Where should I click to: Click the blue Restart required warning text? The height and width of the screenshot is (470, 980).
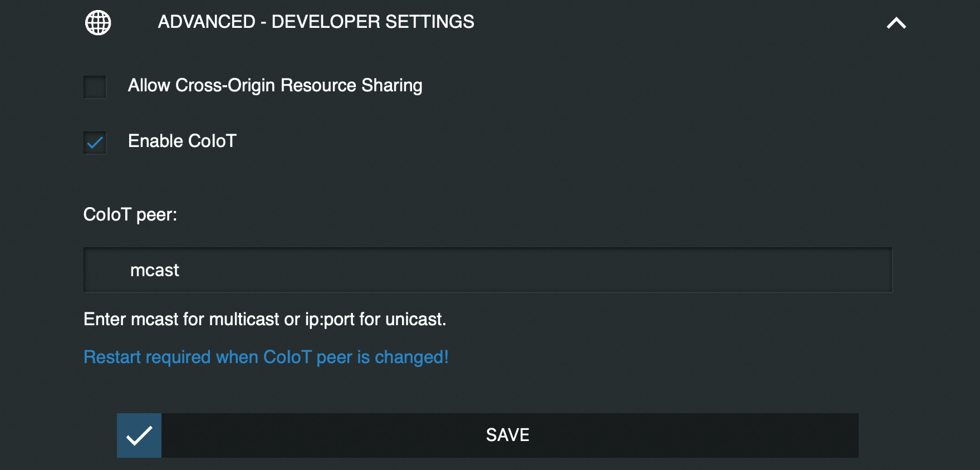click(266, 357)
